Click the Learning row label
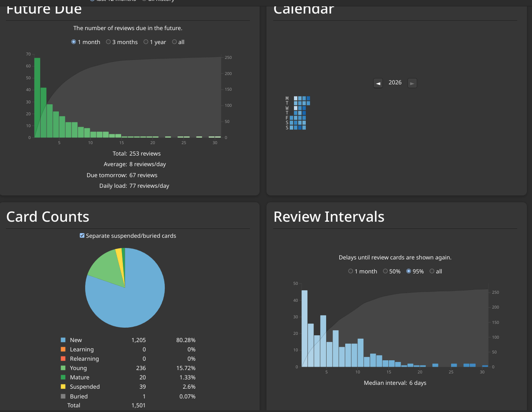Screen dimensions: 532x412 (82, 349)
